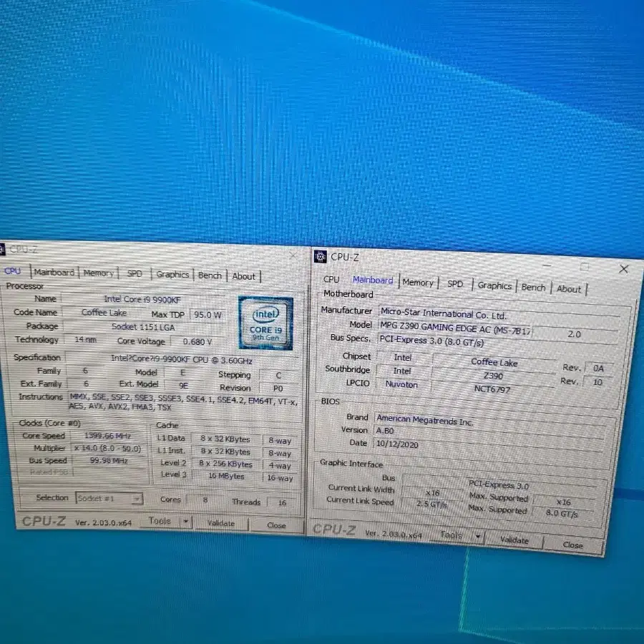
Task: Click Tools button in the right CPU-Z window
Action: pyautogui.click(x=451, y=535)
